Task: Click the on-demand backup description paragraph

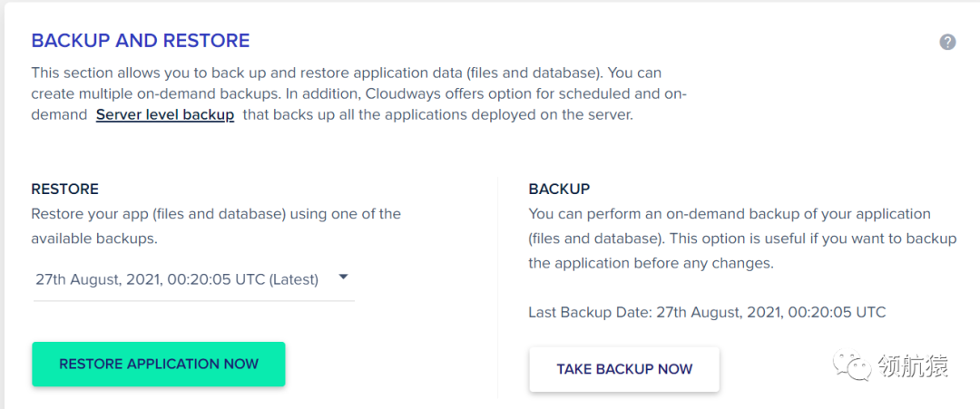Action: pyautogui.click(x=742, y=239)
